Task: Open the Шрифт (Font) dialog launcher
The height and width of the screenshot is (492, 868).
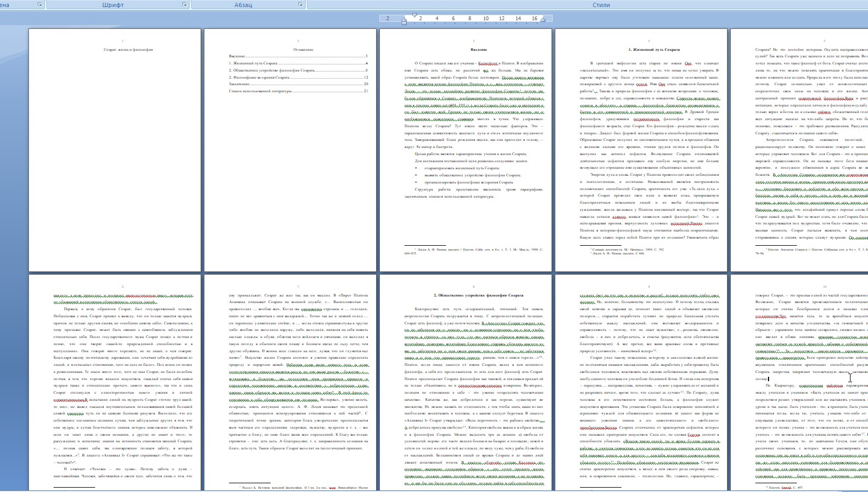Action: [184, 4]
